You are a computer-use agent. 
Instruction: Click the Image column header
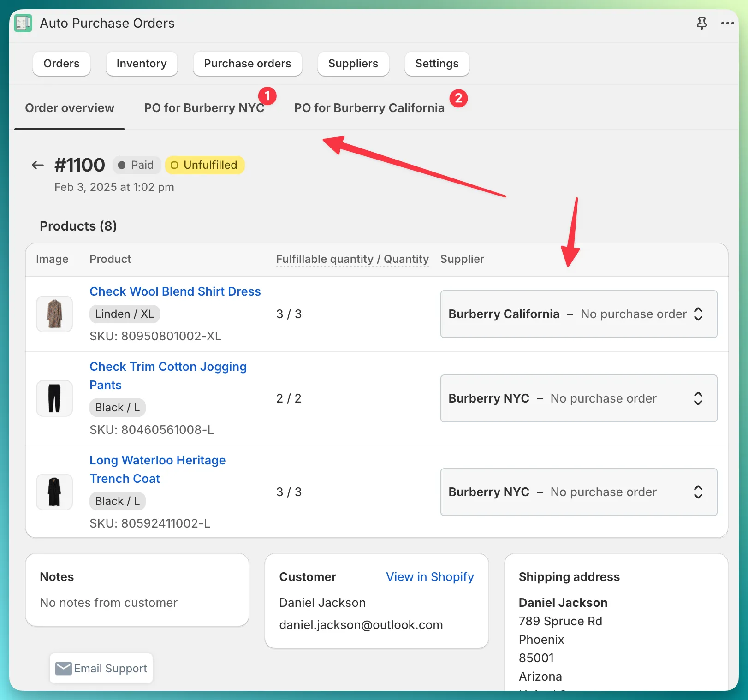[52, 259]
